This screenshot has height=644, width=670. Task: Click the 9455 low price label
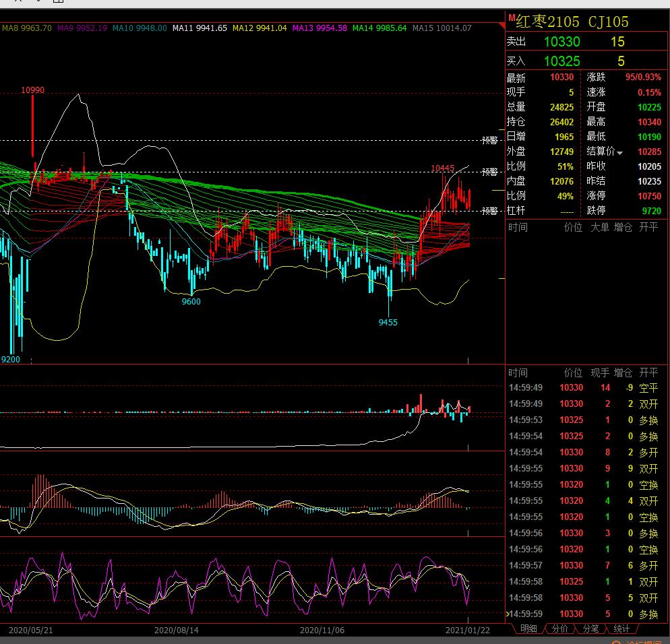(388, 323)
